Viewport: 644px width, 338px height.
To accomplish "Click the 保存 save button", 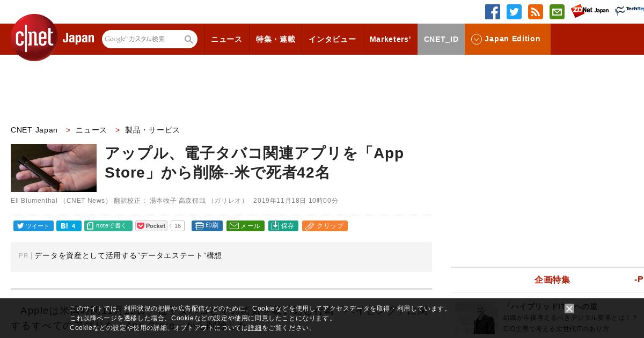I will [283, 226].
